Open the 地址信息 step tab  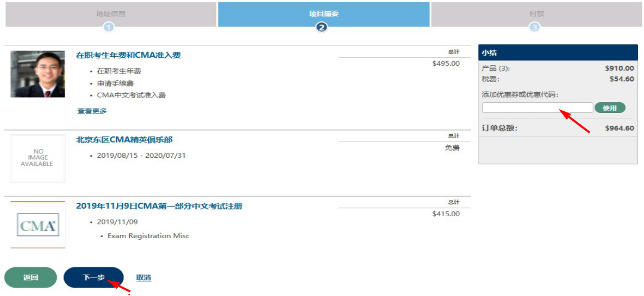click(x=111, y=13)
